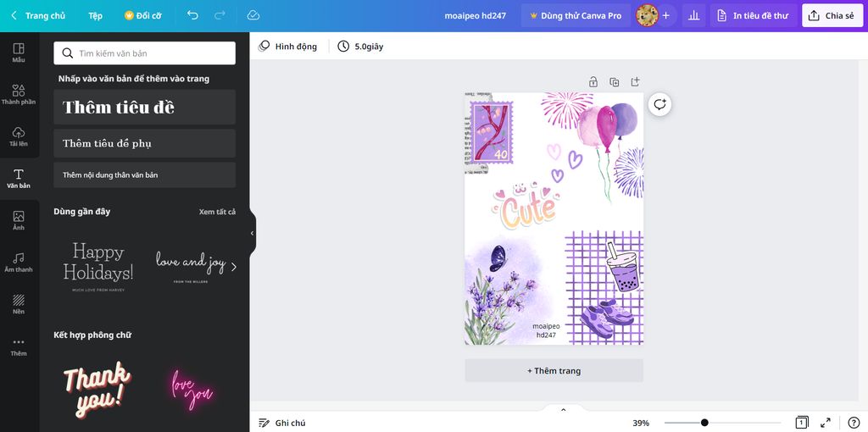Select the purple sneakers graphic
868x432 pixels.
(x=607, y=318)
